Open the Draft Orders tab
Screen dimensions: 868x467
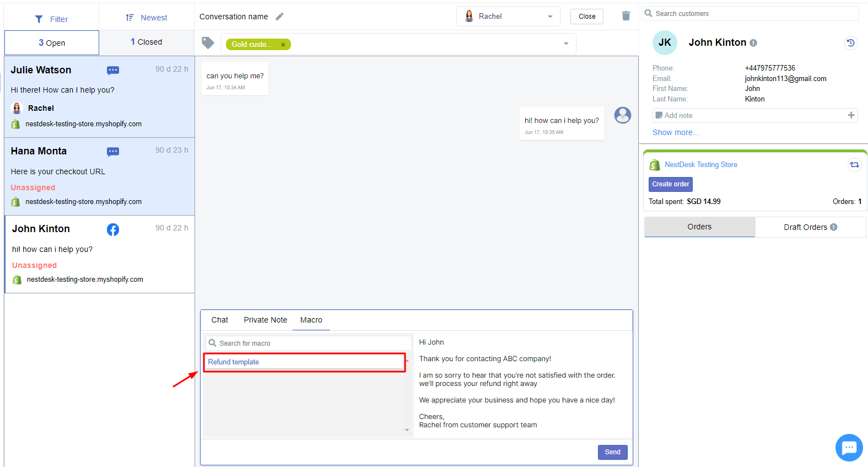pos(811,227)
